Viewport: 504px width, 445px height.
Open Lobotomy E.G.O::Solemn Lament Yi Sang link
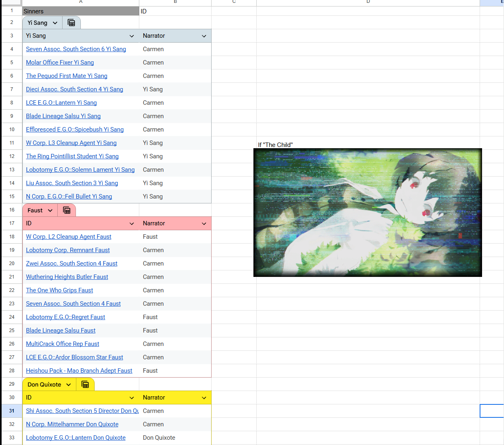(x=80, y=170)
